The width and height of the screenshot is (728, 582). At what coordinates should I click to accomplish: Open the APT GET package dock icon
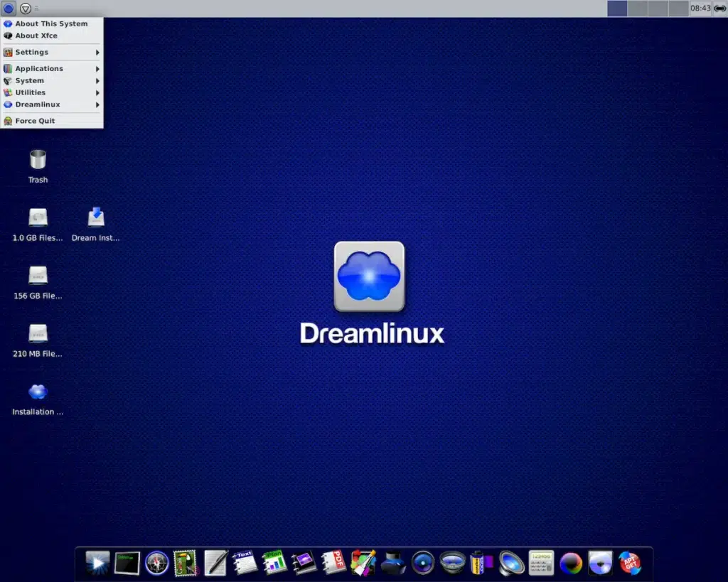(x=630, y=563)
